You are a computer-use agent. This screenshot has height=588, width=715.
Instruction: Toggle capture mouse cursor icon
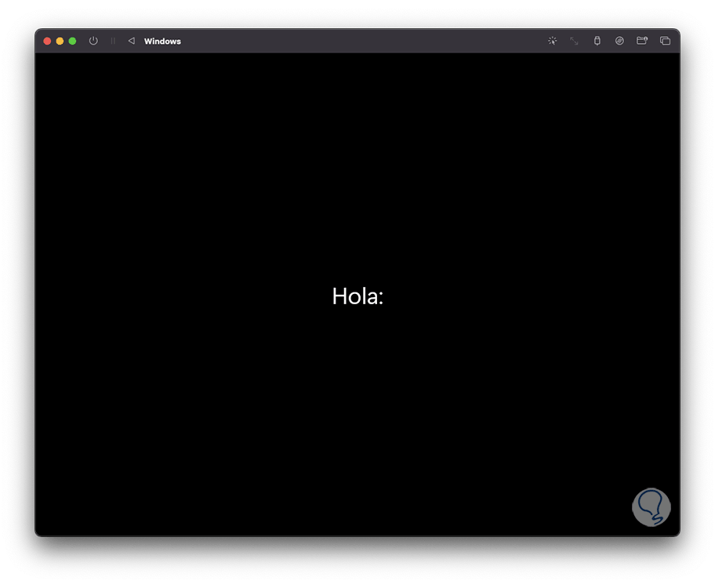552,41
